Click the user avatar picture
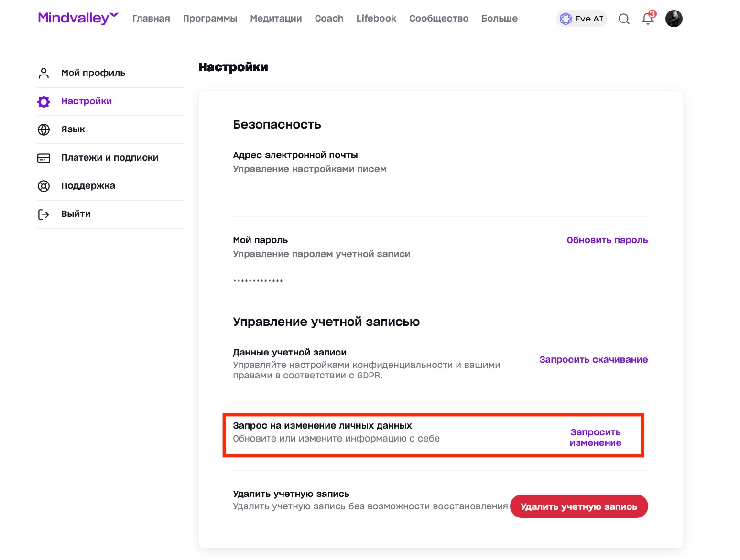 [674, 19]
